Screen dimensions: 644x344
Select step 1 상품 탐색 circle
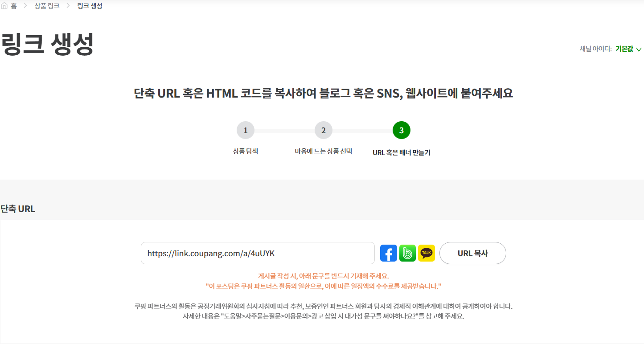[246, 130]
